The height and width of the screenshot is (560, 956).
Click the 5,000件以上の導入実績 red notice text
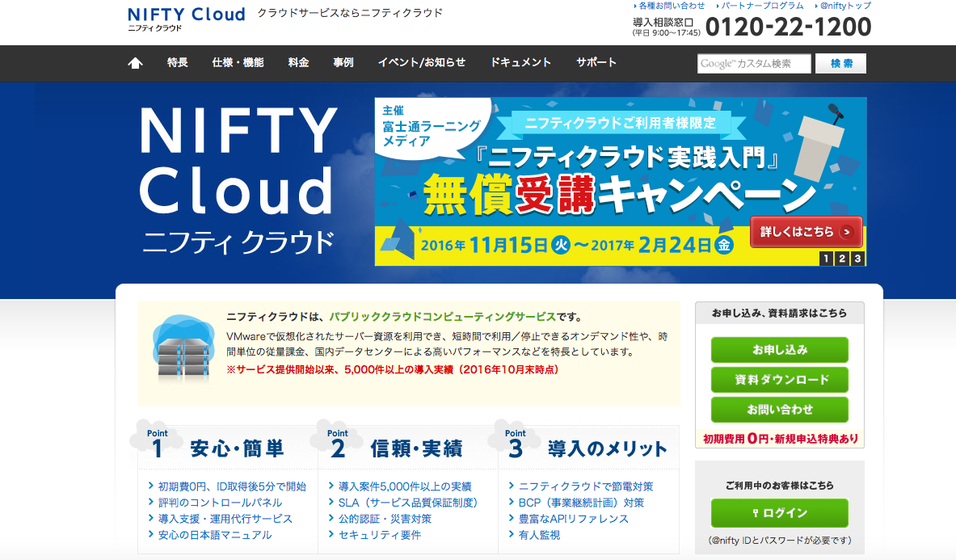tap(393, 369)
